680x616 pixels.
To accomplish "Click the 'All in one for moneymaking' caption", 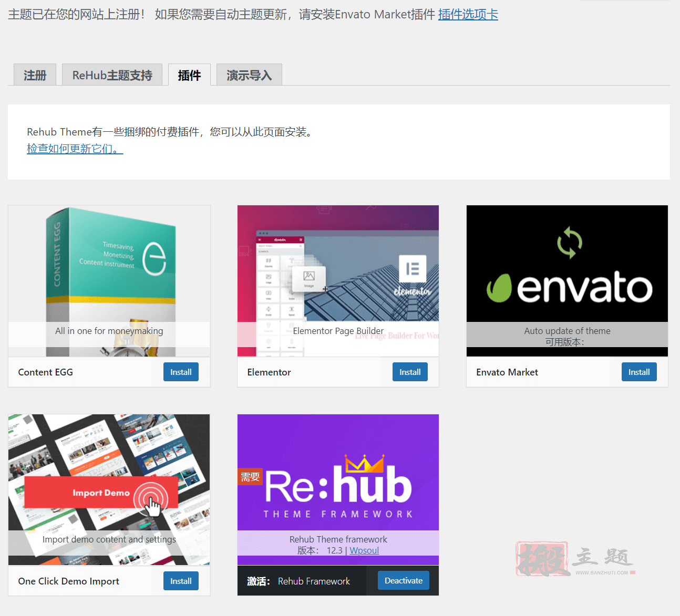I will [109, 331].
